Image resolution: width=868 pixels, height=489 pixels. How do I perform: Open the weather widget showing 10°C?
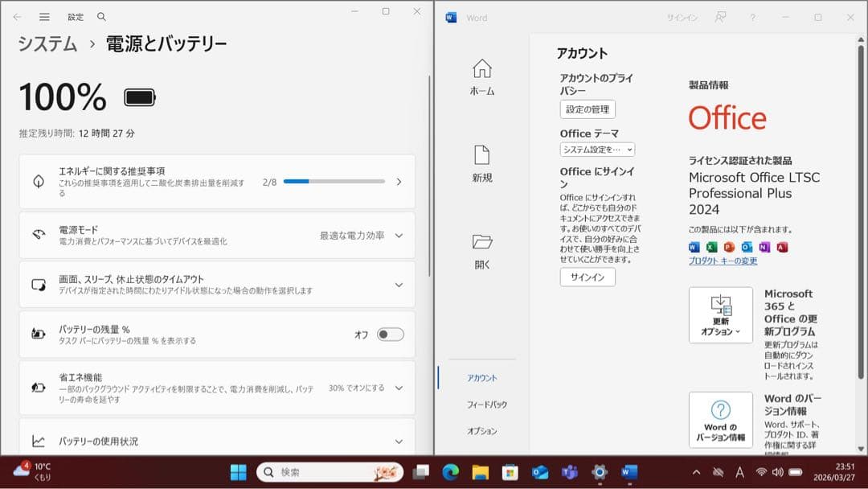click(32, 472)
